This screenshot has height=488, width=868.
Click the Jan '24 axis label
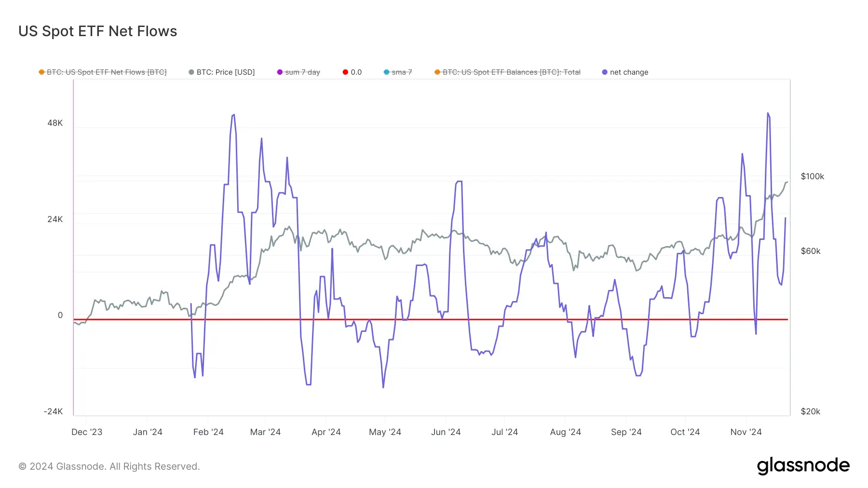(148, 432)
